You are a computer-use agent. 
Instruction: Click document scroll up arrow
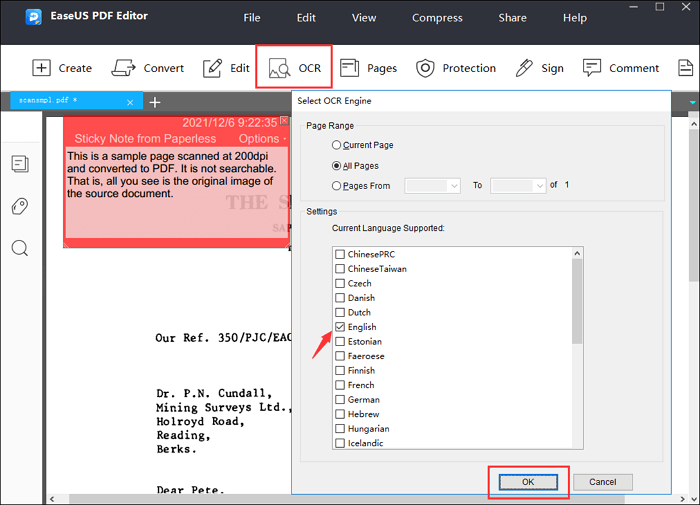[x=693, y=124]
